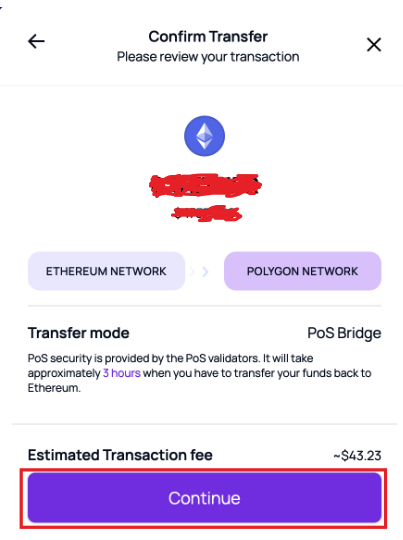The width and height of the screenshot is (403, 540).
Task: Click the PoS Bridge transfer mode value
Action: coord(344,333)
